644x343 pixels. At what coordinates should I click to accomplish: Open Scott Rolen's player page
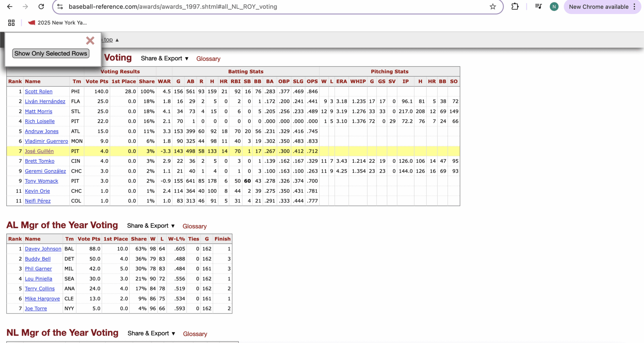[x=39, y=91]
